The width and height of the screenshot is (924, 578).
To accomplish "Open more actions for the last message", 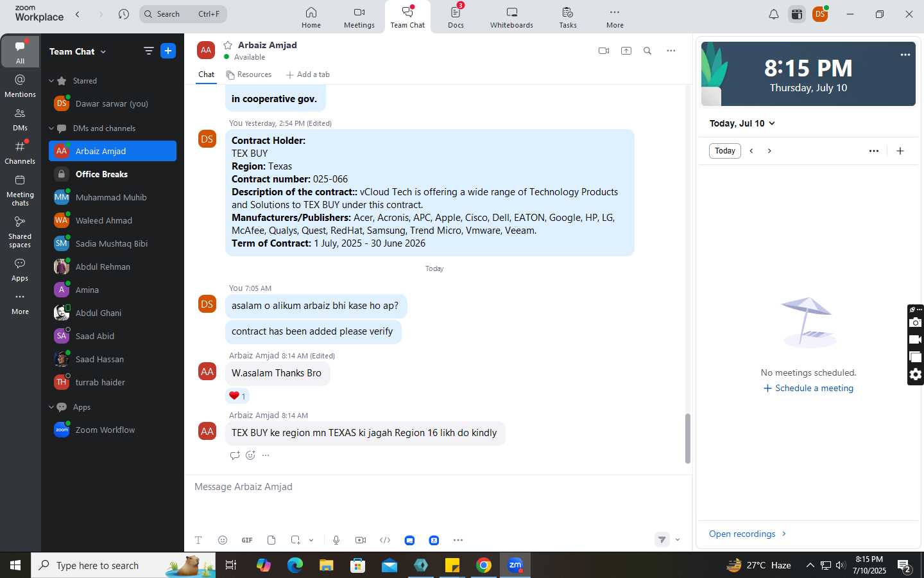I will tap(266, 455).
